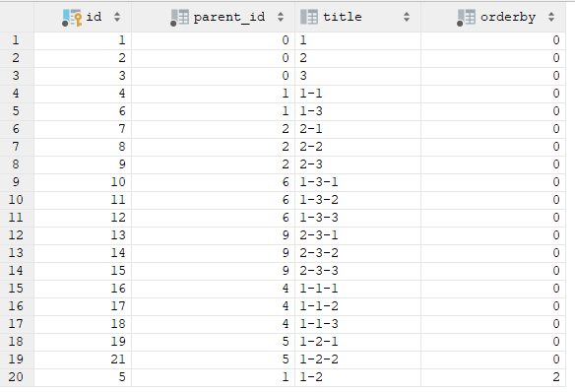
Task: Click the id cell with value 21
Action: [83, 359]
